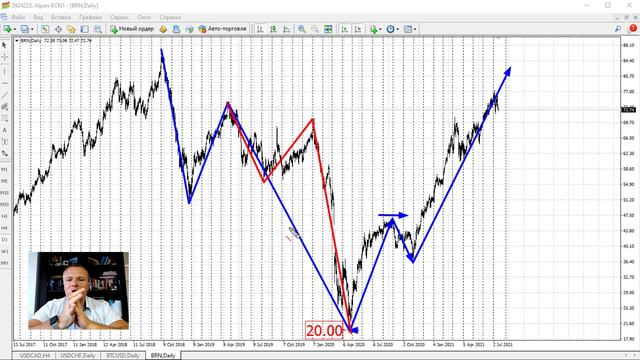Click the Новый ордер button
640x360 pixels.
132,29
